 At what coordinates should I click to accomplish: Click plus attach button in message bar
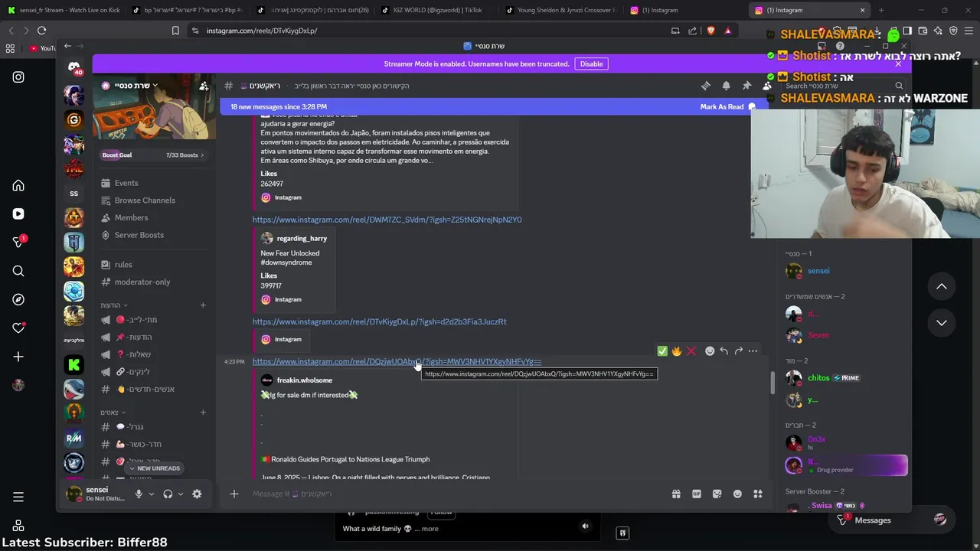tap(234, 494)
